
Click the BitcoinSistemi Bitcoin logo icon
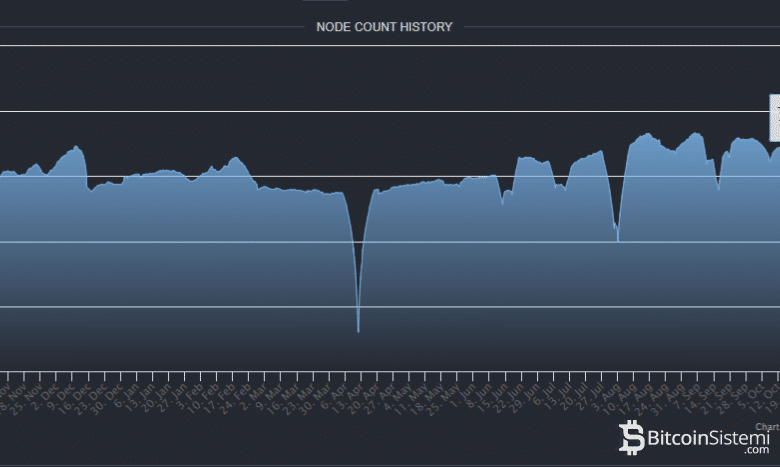point(632,438)
